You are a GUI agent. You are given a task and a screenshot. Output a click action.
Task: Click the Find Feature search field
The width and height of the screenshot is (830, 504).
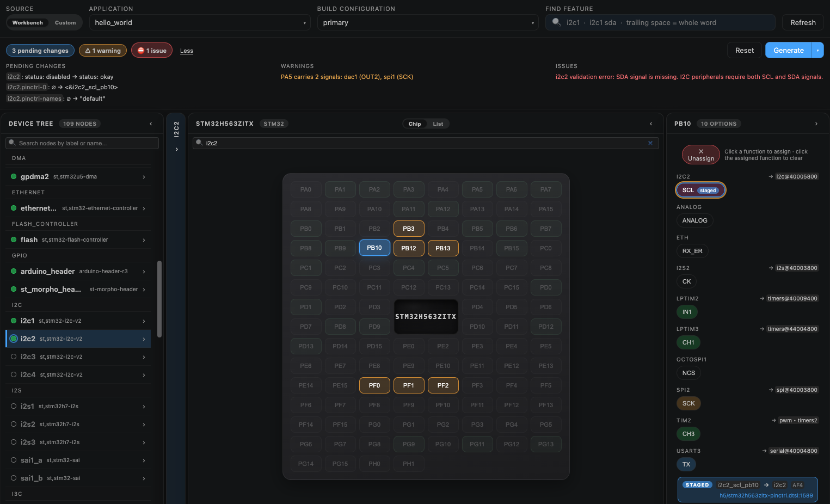pos(660,23)
